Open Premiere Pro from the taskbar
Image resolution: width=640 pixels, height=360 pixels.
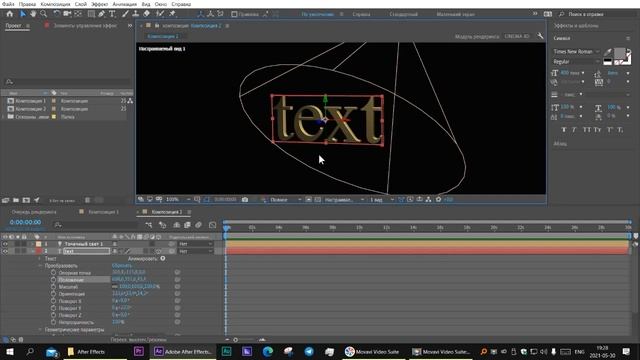pyautogui.click(x=139, y=351)
